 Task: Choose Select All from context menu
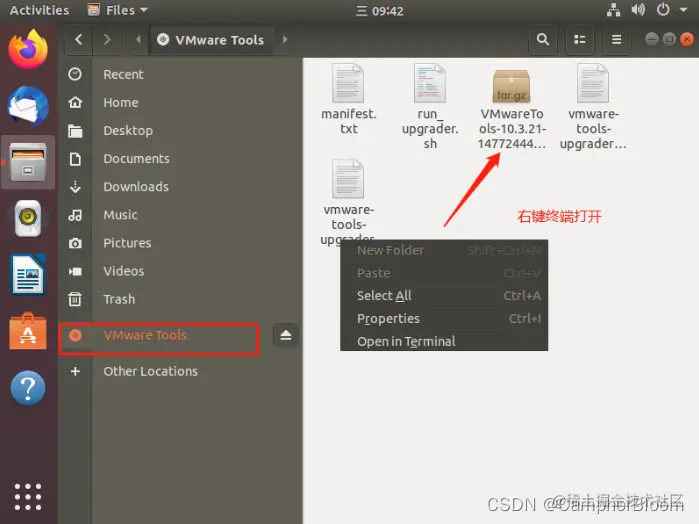[x=444, y=296]
